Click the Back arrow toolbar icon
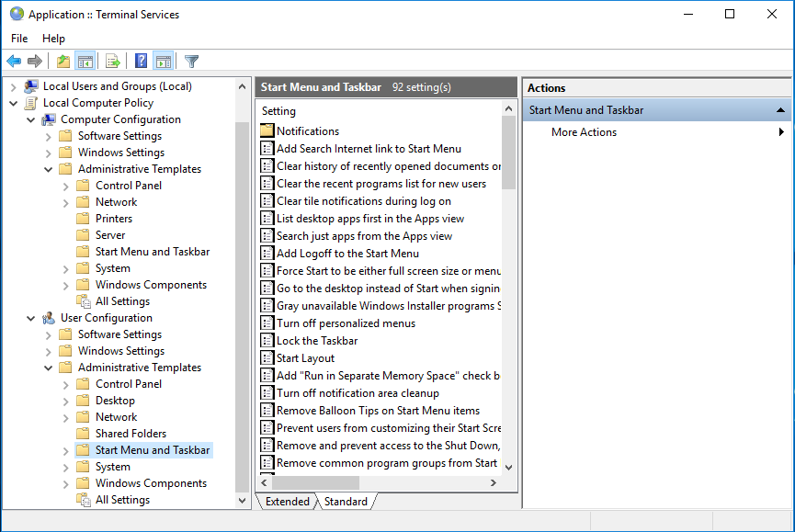The width and height of the screenshot is (795, 532). point(14,62)
